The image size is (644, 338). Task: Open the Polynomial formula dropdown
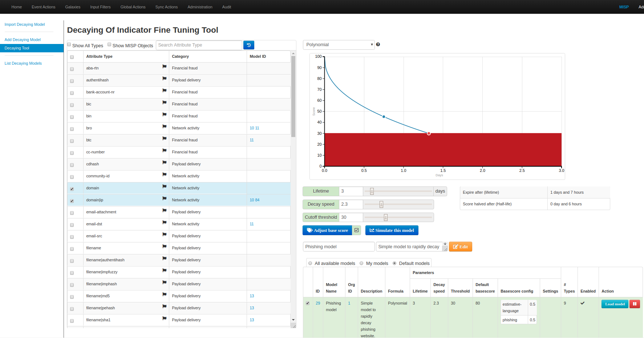point(338,45)
